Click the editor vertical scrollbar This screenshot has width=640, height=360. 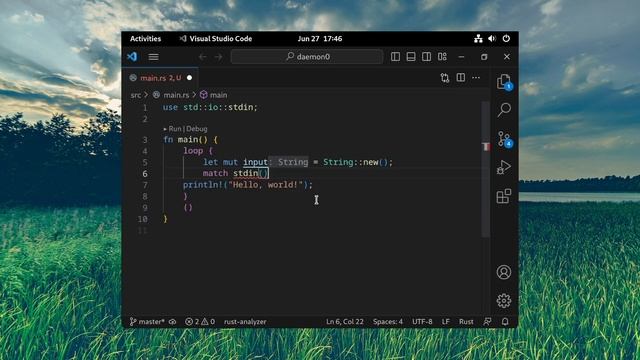[485, 169]
